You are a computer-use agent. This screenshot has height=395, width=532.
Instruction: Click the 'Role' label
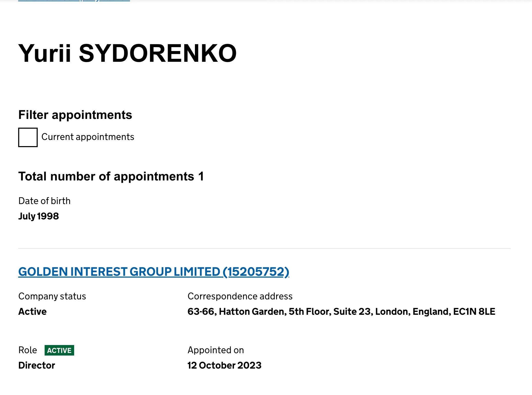(28, 350)
